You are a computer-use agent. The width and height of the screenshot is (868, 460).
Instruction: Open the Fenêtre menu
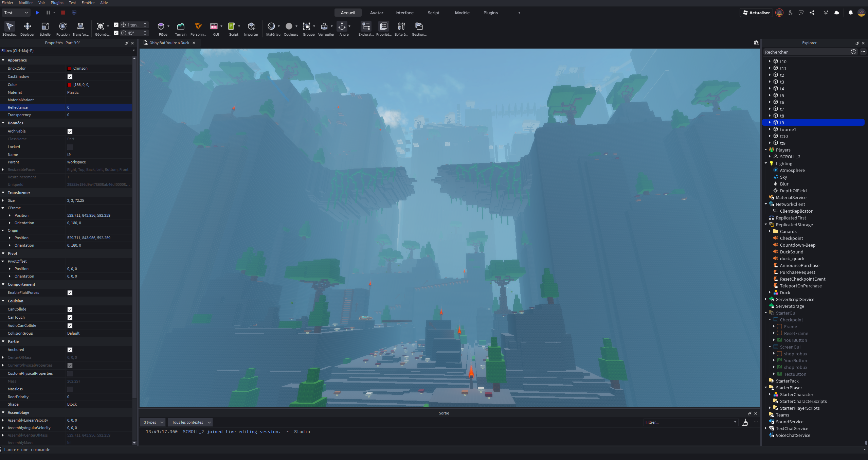(88, 3)
